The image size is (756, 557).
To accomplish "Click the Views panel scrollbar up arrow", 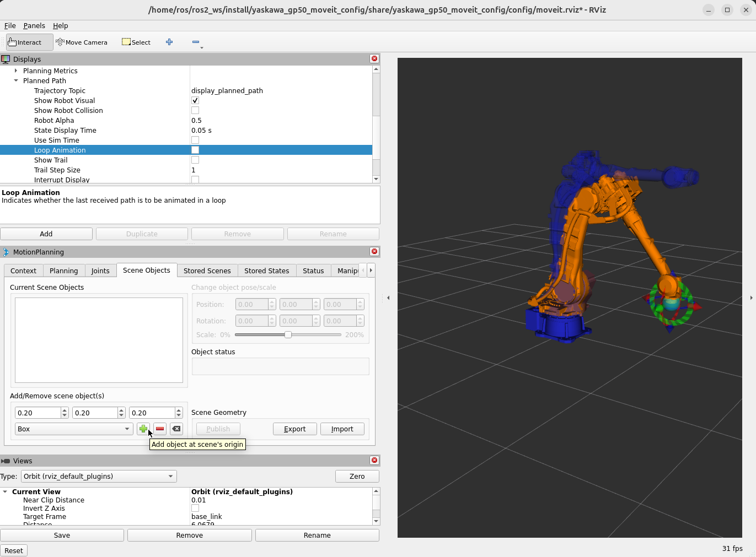I will click(376, 491).
